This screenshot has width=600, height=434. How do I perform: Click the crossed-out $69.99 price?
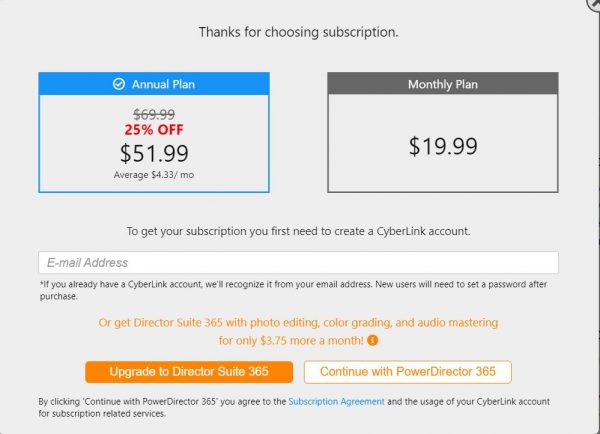154,114
